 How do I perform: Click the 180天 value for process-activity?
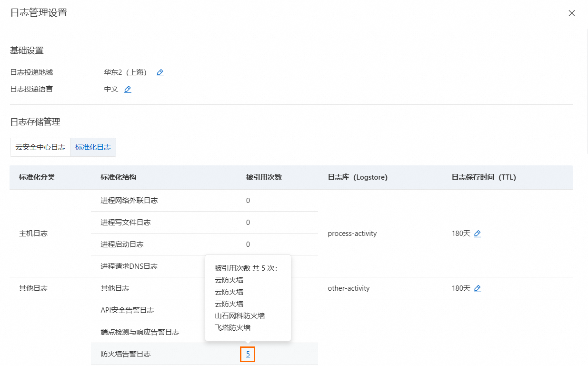pos(461,234)
